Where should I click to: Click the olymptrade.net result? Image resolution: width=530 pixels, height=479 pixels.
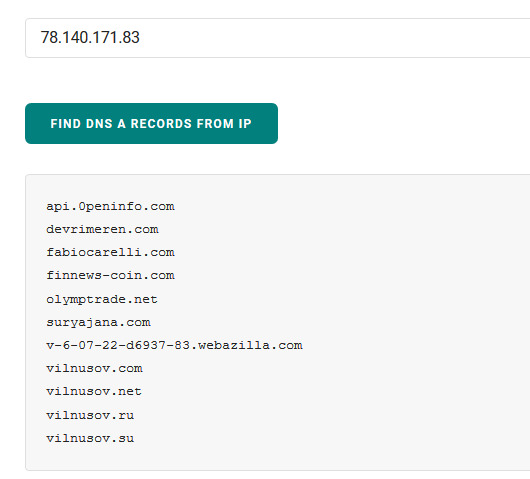[102, 300]
